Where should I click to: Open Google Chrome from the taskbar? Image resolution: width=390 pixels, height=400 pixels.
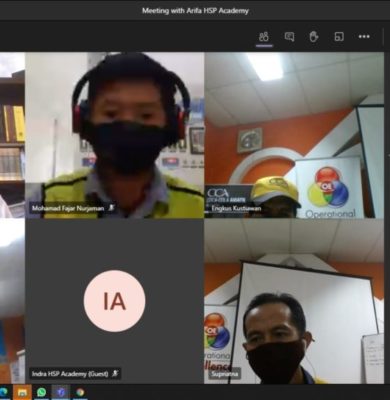point(80,392)
